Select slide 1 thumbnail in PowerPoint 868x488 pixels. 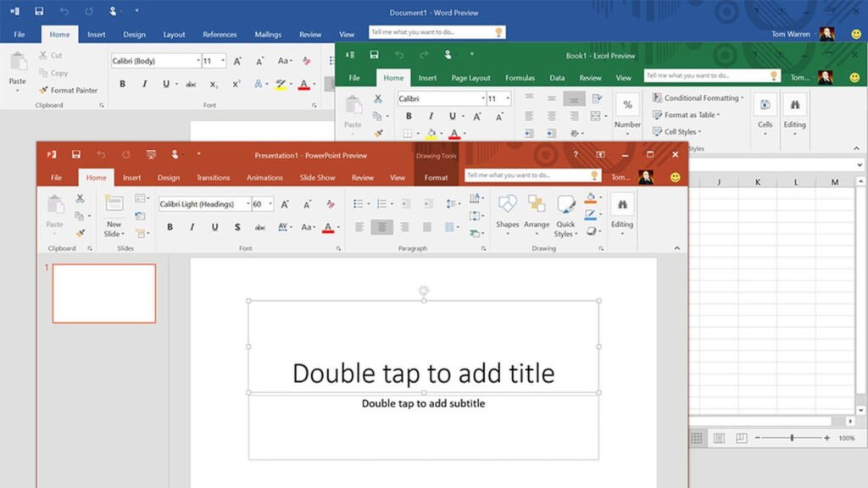click(x=104, y=293)
